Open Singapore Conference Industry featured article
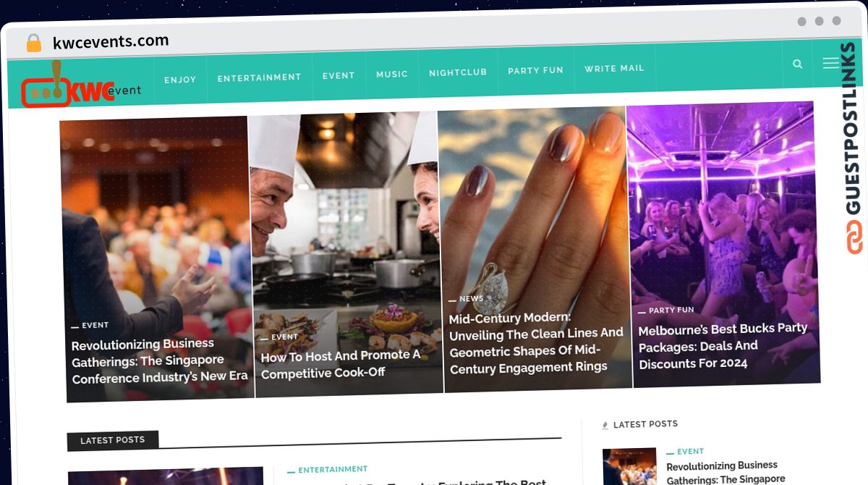Image resolution: width=868 pixels, height=485 pixels. [x=159, y=360]
